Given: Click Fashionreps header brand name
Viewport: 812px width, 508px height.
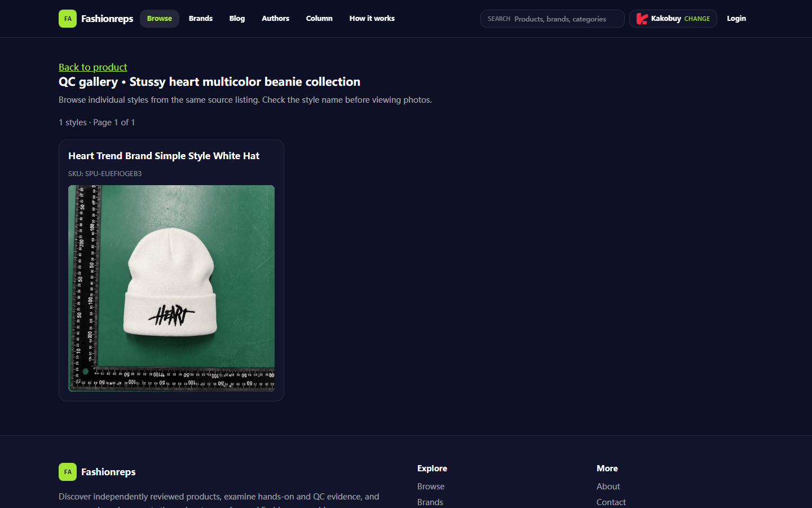Looking at the screenshot, I should pos(107,19).
